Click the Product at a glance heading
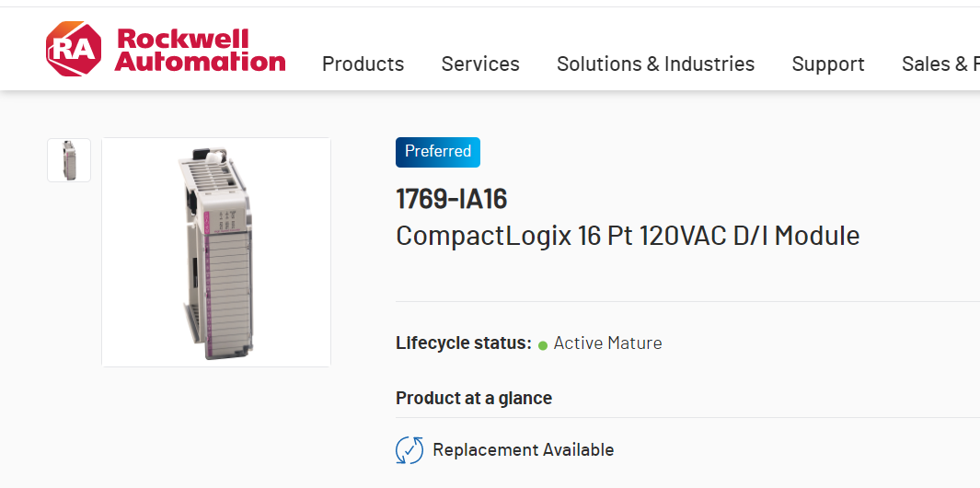The height and width of the screenshot is (488, 980). coord(473,398)
